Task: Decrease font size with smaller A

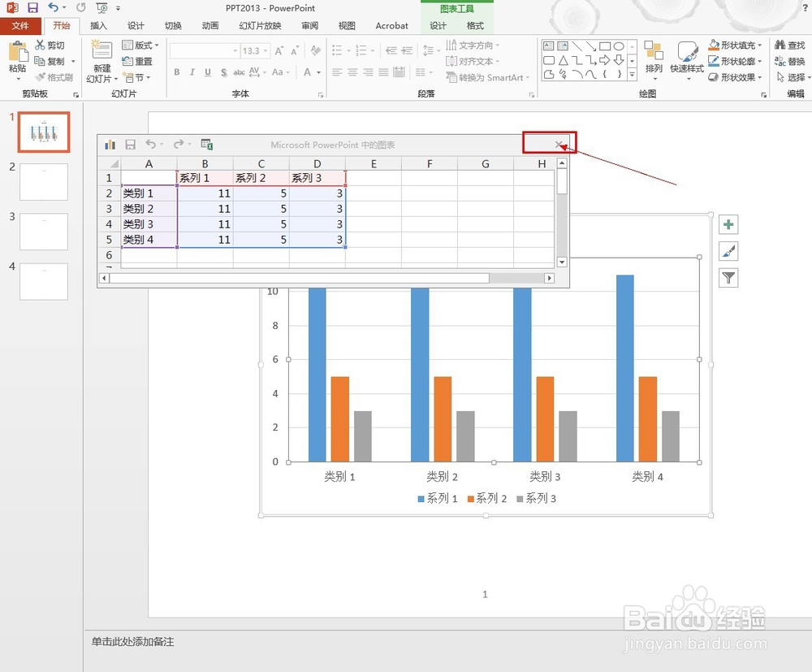Action: (294, 50)
